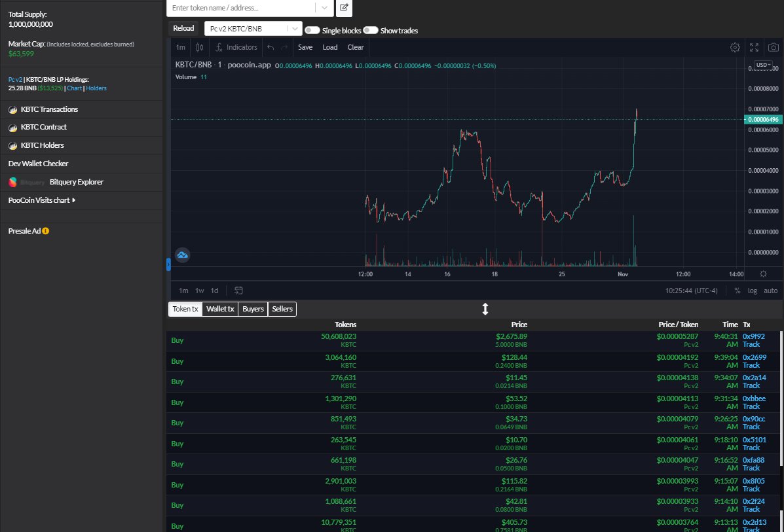Viewport: 784px width, 532px height.
Task: Open the Pc v2 KBTC/BNB pair dropdown
Action: [x=253, y=29]
